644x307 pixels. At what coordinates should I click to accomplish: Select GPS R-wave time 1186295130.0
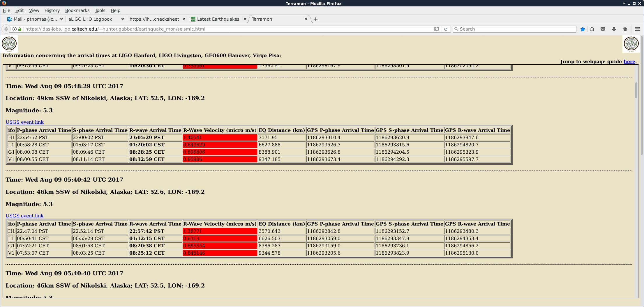(462, 253)
